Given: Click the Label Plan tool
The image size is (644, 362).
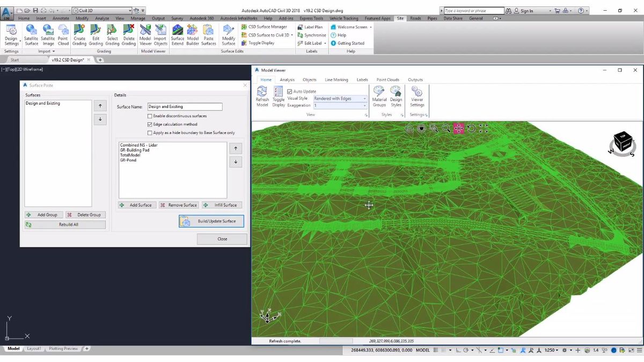Looking at the screenshot, I should [310, 27].
